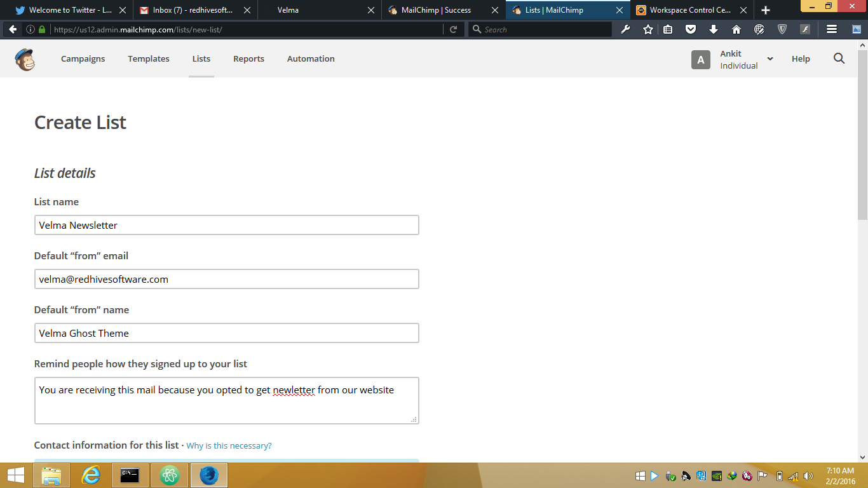Viewport: 868px width, 488px height.
Task: Safely remove hardware tray icon
Action: (670, 476)
